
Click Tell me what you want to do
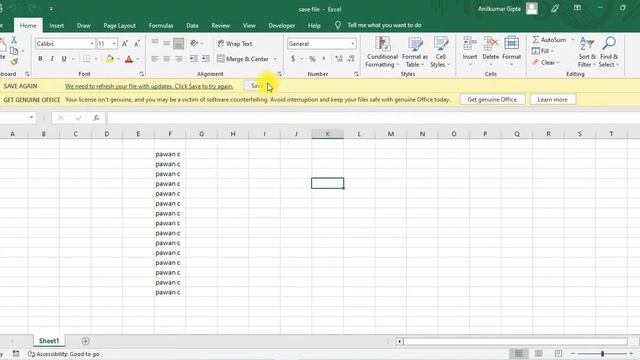(x=384, y=25)
